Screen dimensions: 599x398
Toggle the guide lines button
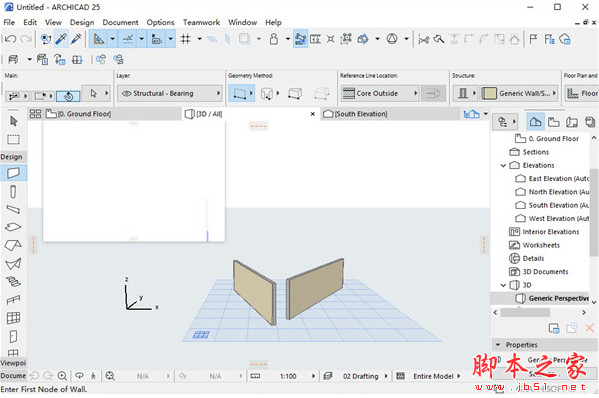tap(128, 39)
